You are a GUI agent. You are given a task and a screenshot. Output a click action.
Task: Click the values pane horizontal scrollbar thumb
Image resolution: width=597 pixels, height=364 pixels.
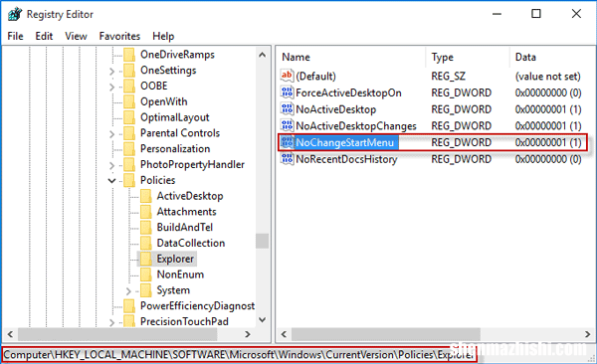(386, 334)
